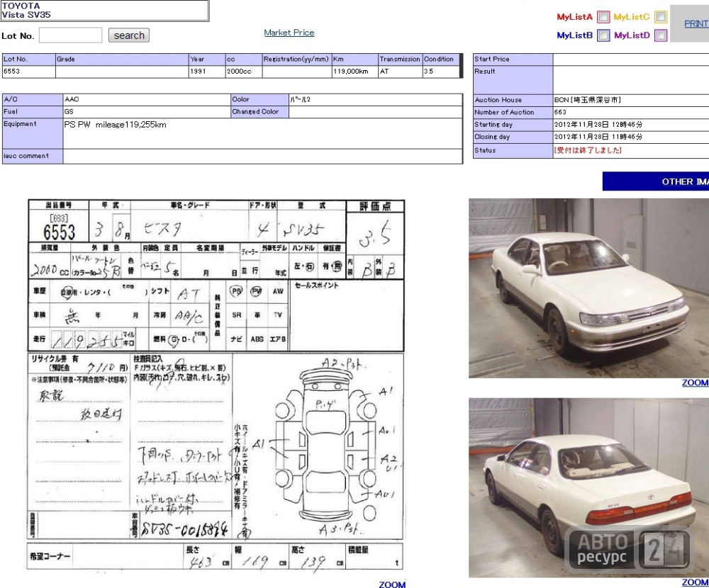709x588 pixels.
Task: Click the Registration(yy/mm) column header
Action: (x=296, y=60)
